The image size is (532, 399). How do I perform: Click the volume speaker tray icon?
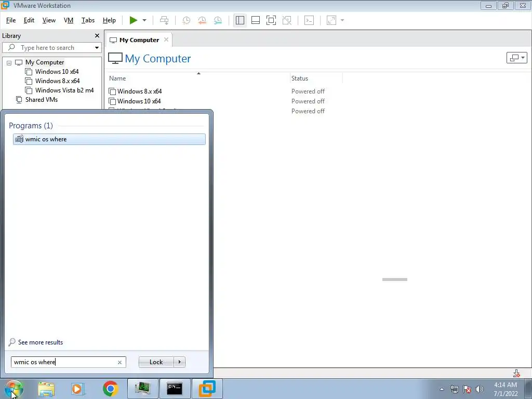click(x=480, y=389)
